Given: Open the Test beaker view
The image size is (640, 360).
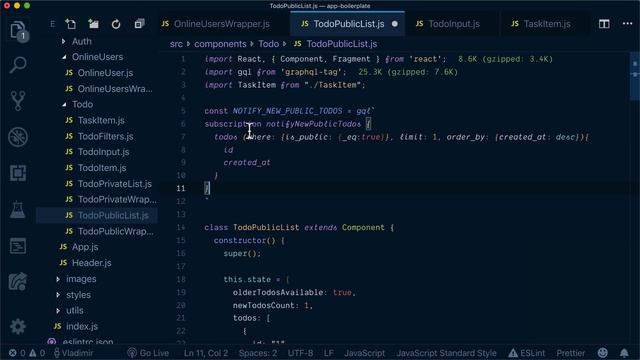Looking at the screenshot, I should coord(18,209).
